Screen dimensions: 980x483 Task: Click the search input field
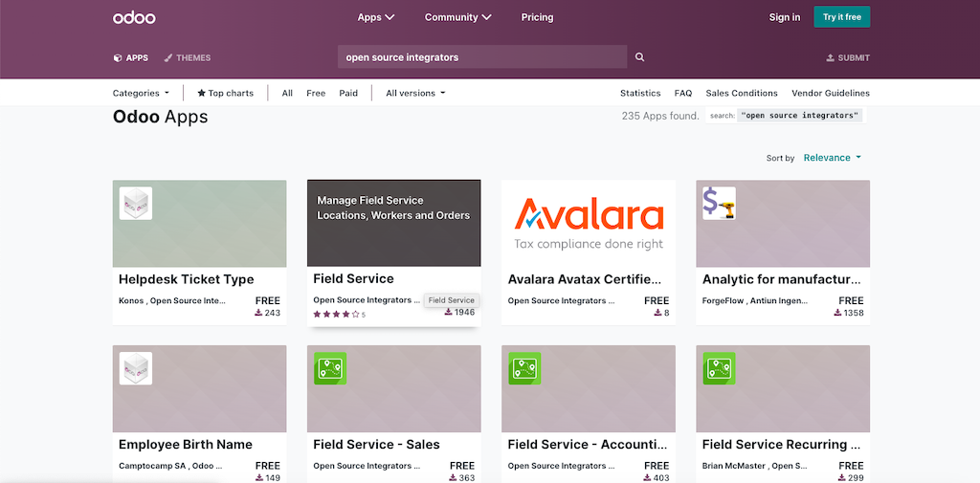coord(482,56)
